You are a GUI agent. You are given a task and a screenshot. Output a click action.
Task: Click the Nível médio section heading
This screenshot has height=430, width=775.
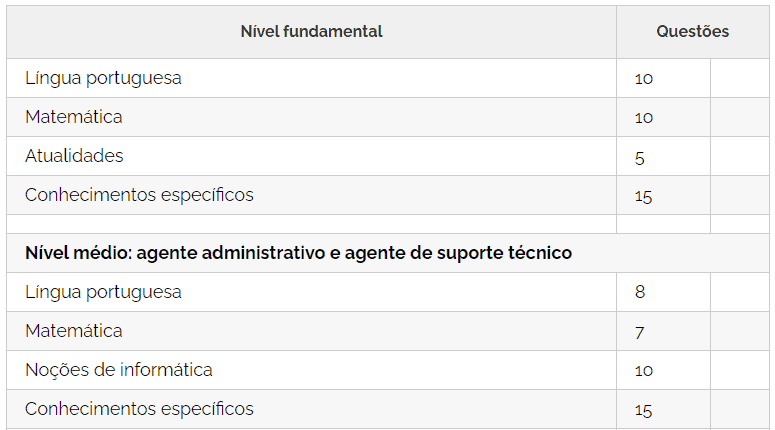[x=299, y=253]
